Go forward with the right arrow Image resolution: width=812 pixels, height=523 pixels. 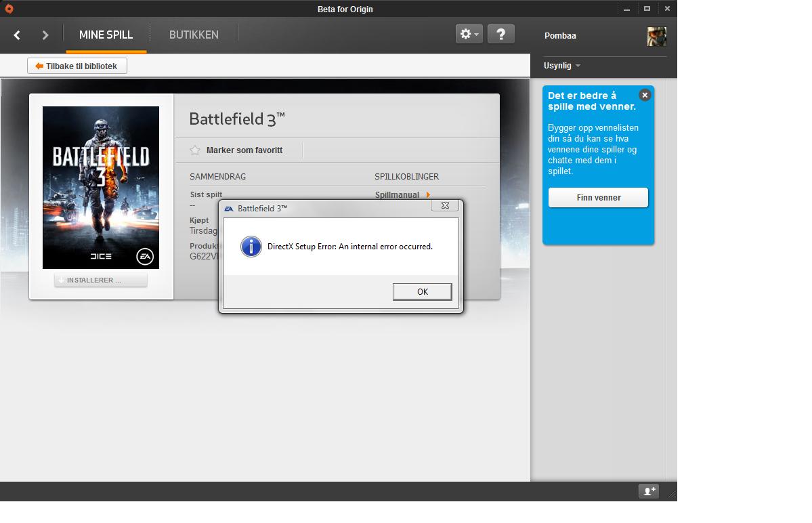45,35
